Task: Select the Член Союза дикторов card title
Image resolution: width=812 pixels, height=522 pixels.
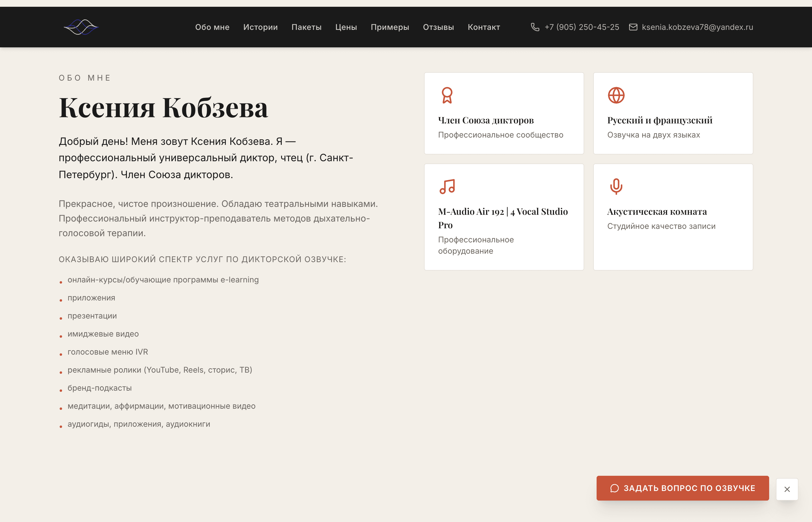Action: pos(486,120)
